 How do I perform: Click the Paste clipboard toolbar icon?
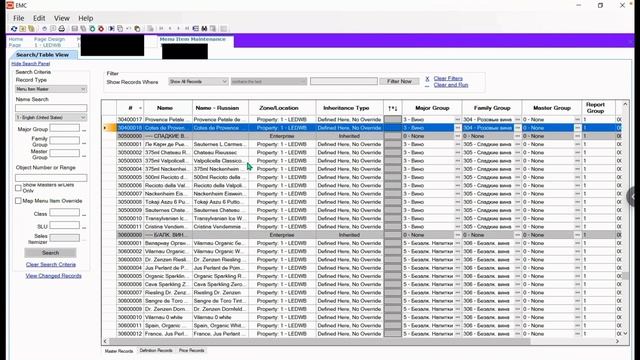click(138, 29)
